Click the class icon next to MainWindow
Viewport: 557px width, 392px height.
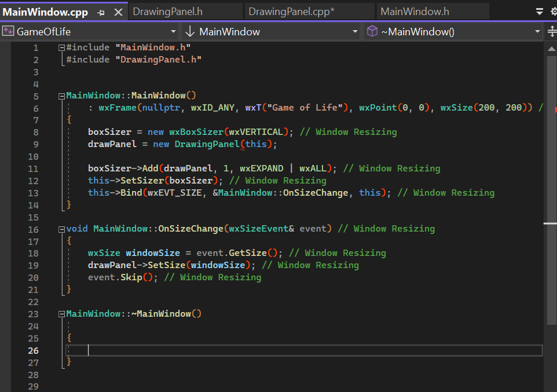pos(189,31)
